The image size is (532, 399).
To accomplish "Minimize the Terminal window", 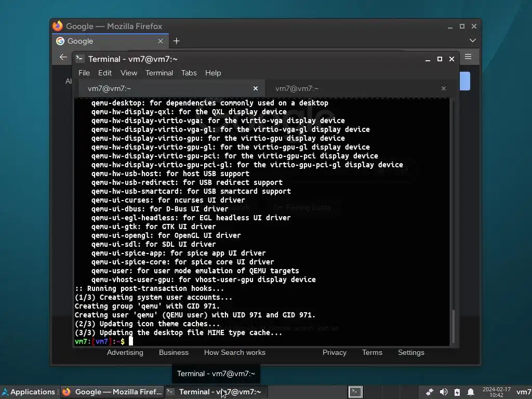I will pyautogui.click(x=428, y=59).
